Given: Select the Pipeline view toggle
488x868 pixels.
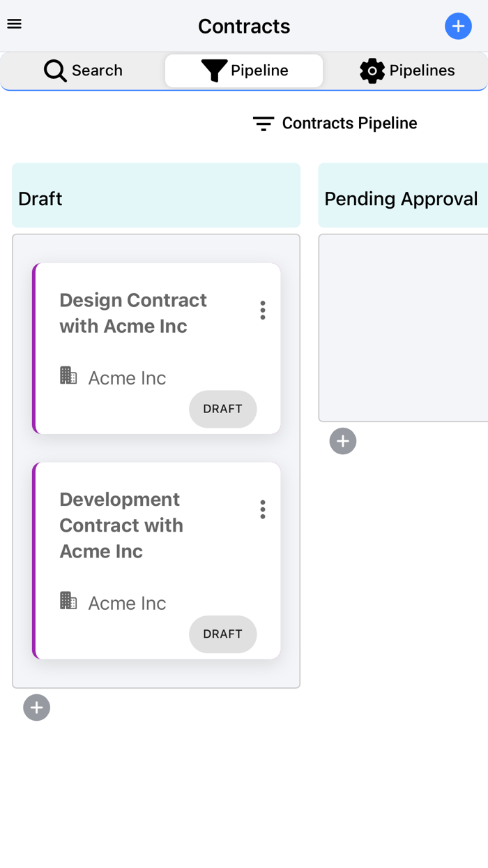Looking at the screenshot, I should click(x=243, y=70).
